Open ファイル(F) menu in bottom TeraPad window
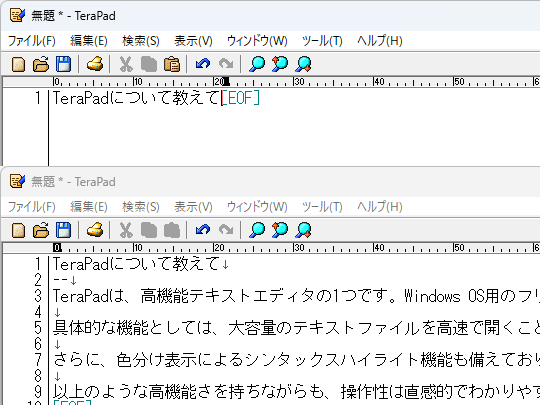Screen dimensions: 540x405 tap(32, 207)
